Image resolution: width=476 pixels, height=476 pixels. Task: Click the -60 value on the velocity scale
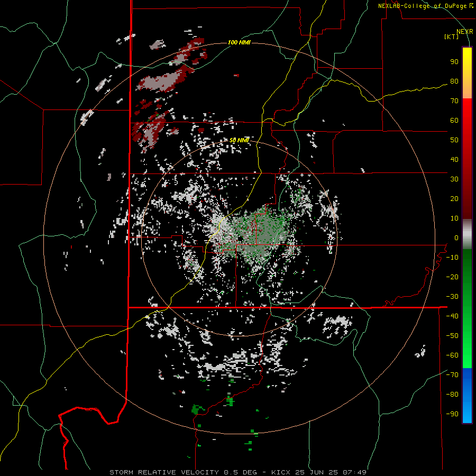coord(452,355)
